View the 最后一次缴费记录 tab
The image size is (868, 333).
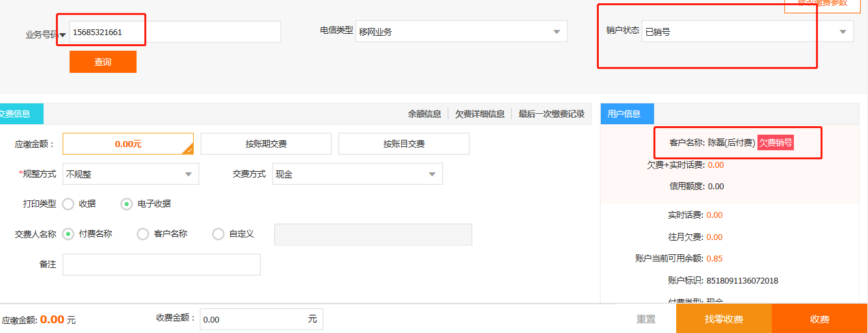(551, 114)
